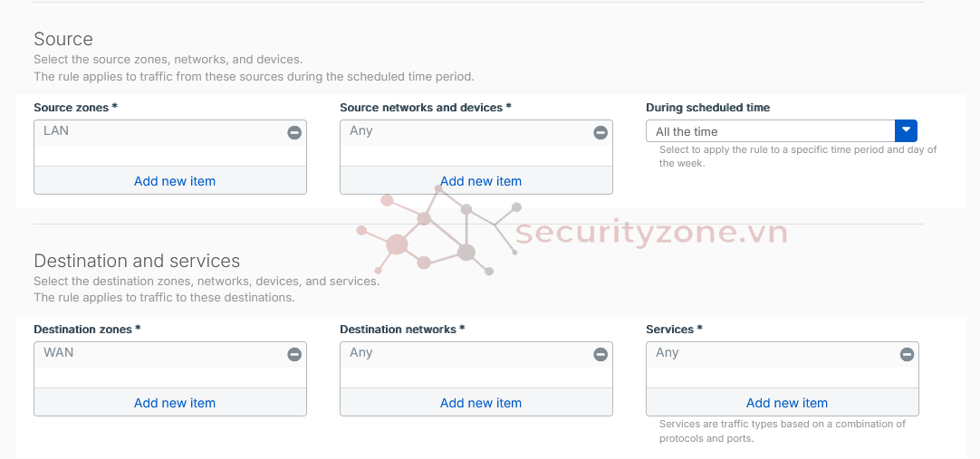The height and width of the screenshot is (459, 980).
Task: Open the "All the time" schedule selector
Action: coord(770,131)
